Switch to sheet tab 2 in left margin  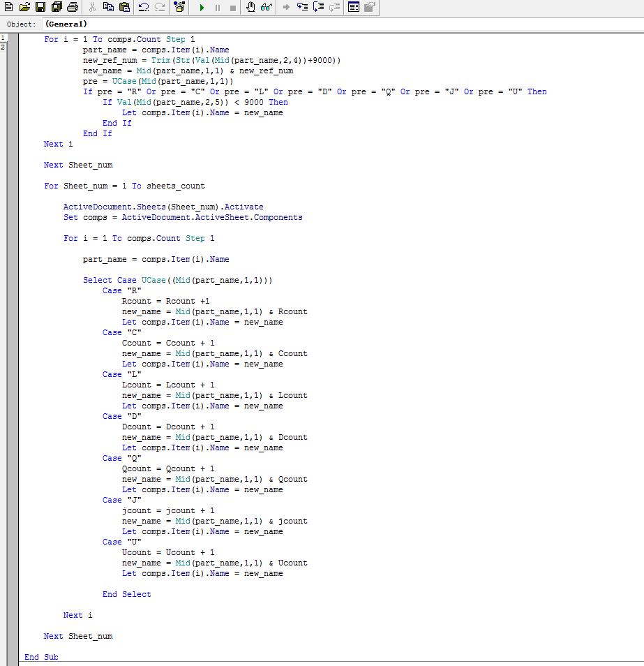[x=3, y=47]
